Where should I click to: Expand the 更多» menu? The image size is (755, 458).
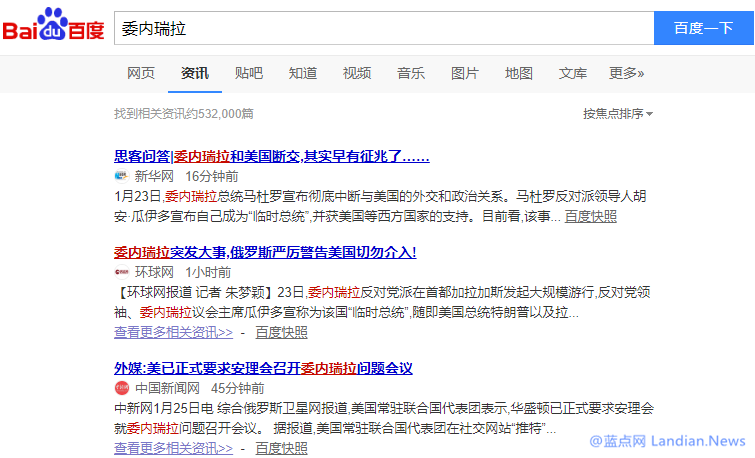(626, 73)
